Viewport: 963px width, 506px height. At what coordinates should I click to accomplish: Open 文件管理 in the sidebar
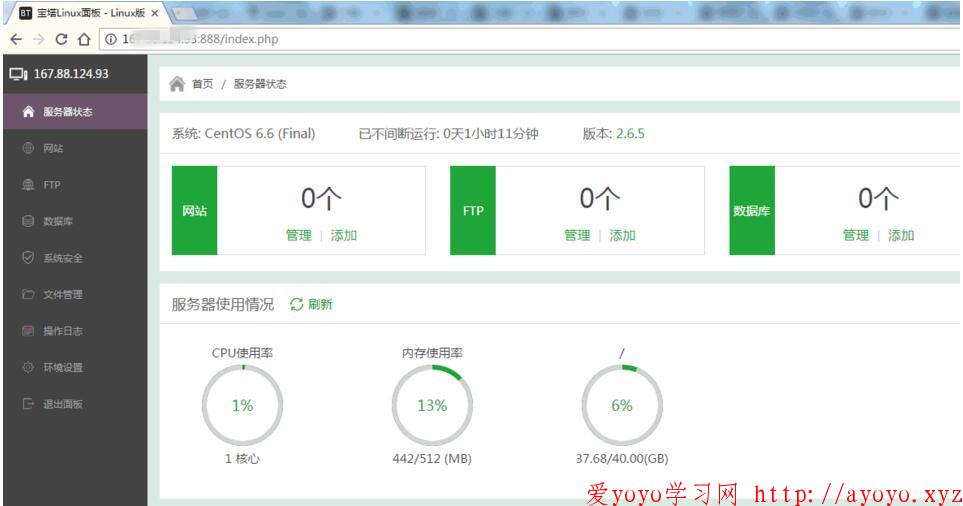tap(75, 294)
